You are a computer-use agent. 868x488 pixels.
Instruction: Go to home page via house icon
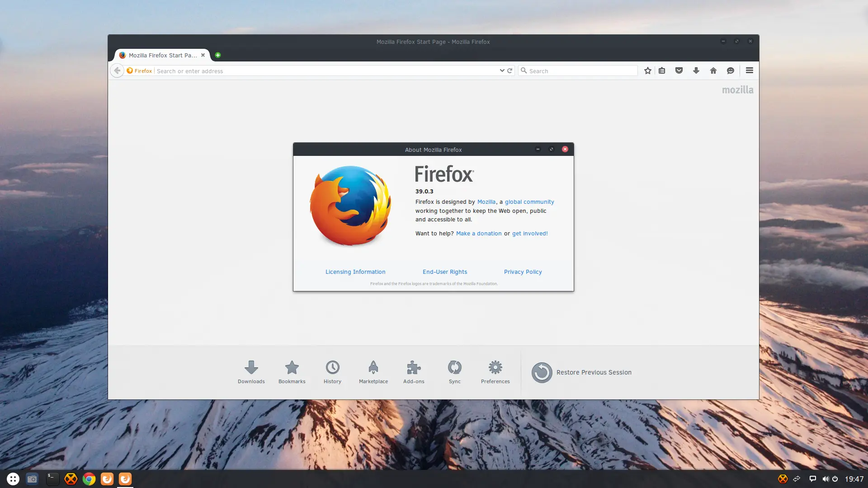tap(713, 70)
